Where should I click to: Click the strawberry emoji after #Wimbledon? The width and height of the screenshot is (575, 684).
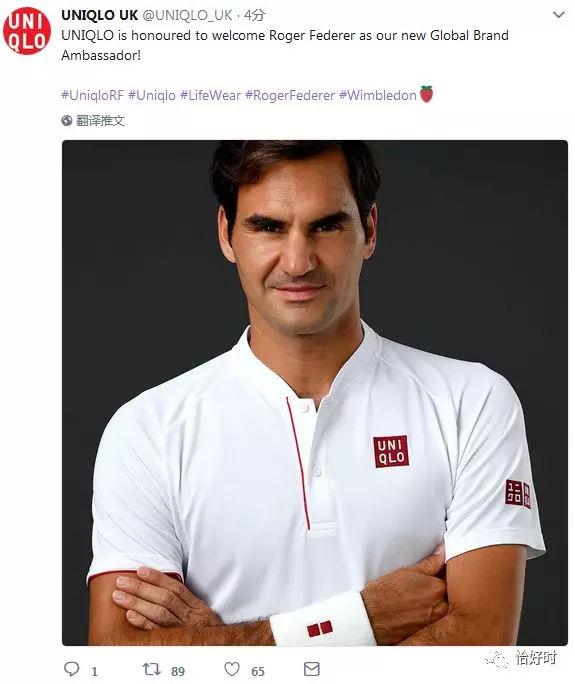point(426,94)
